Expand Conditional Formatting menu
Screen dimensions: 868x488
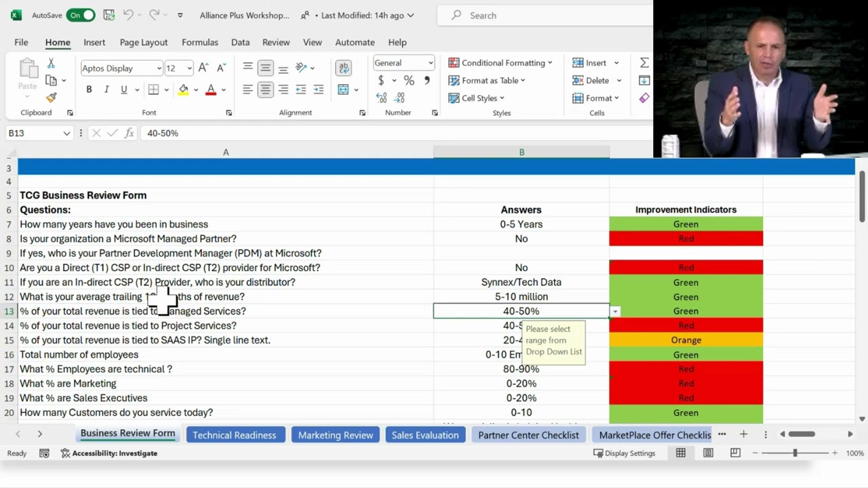tap(500, 62)
